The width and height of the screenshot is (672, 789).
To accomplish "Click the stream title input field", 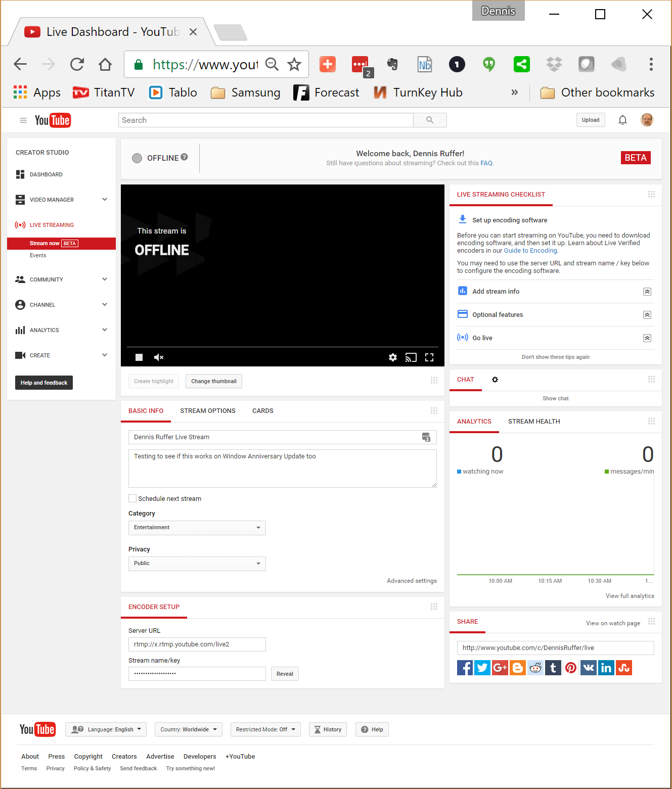I will tap(276, 437).
